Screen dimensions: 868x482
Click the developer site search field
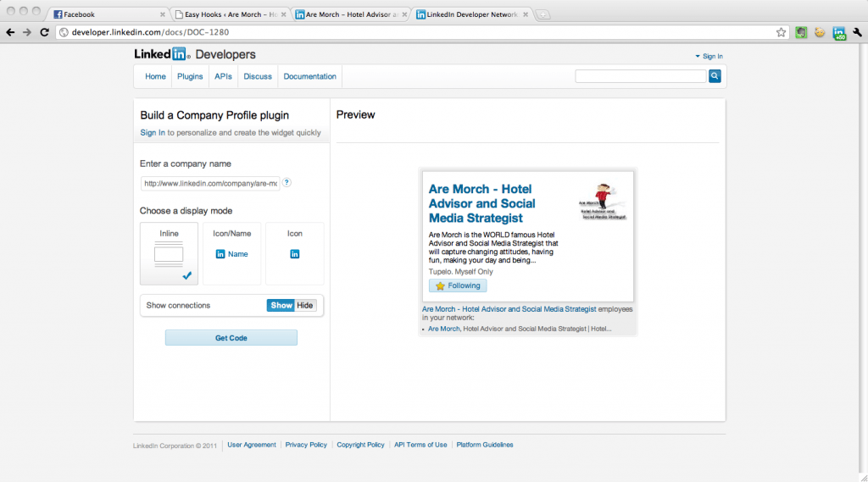tap(641, 76)
